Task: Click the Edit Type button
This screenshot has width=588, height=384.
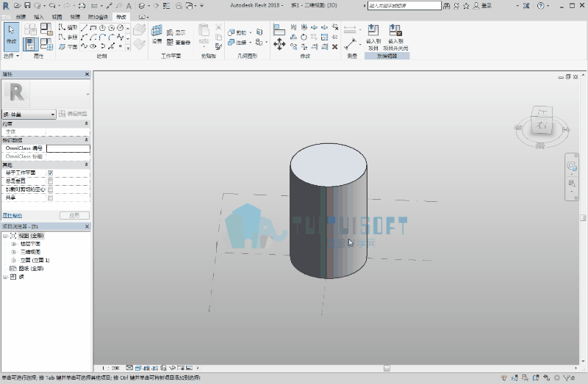Action: click(x=73, y=114)
